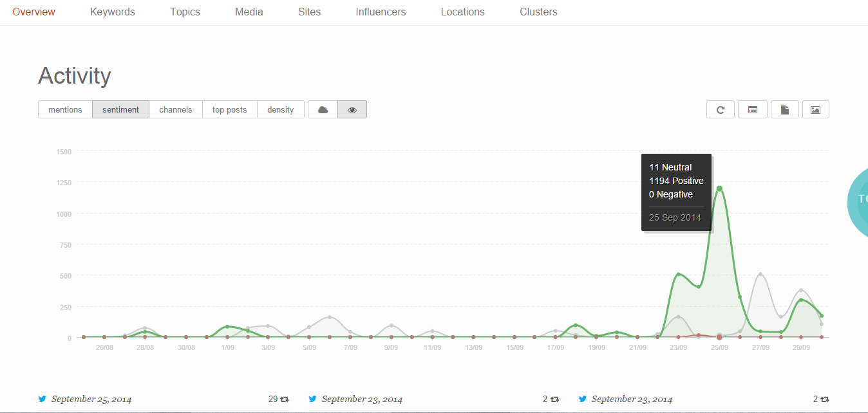Show top posts view
The width and height of the screenshot is (868, 413).
[230, 109]
